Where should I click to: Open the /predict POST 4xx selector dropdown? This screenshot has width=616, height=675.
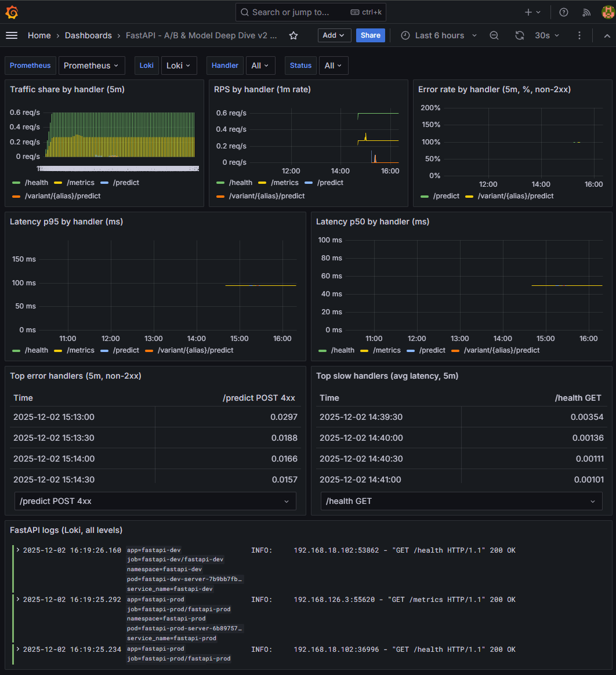pos(155,500)
